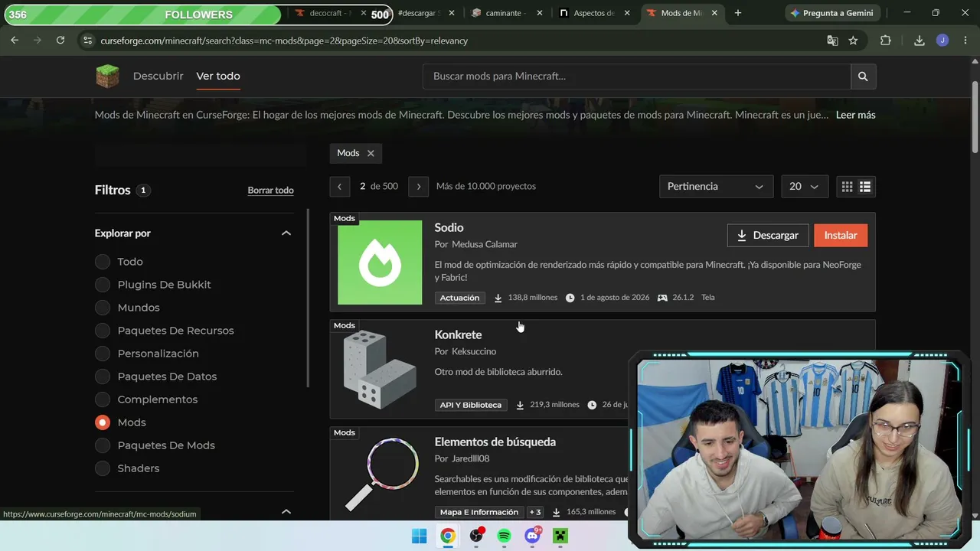Screen dimensions: 980x551
Task: Select Paquetes De Datos radio option
Action: coord(103,377)
